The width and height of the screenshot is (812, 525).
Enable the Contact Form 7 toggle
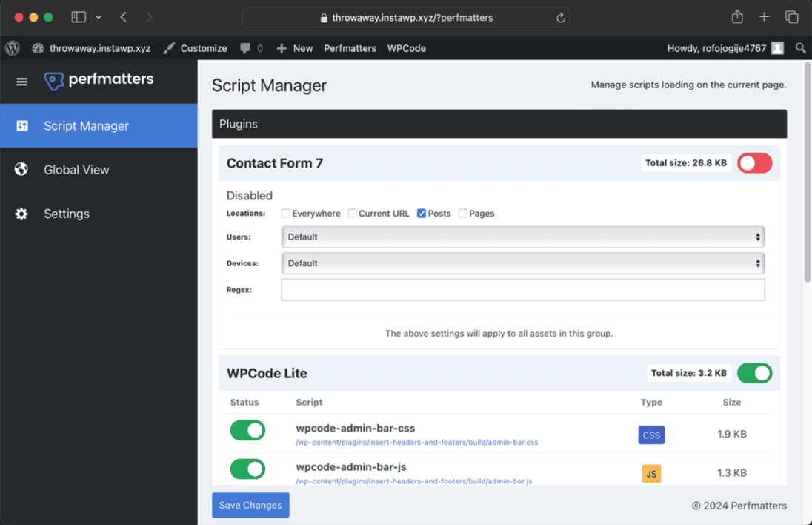[754, 162]
